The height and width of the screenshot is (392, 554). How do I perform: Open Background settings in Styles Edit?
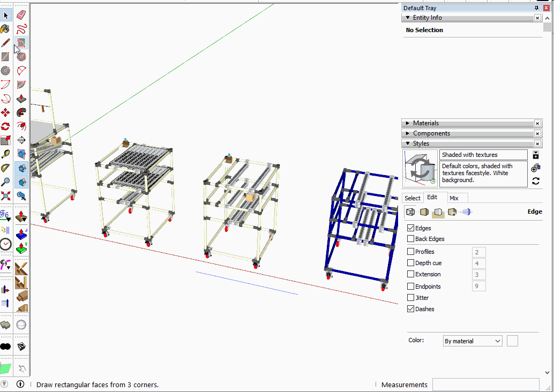click(x=438, y=212)
